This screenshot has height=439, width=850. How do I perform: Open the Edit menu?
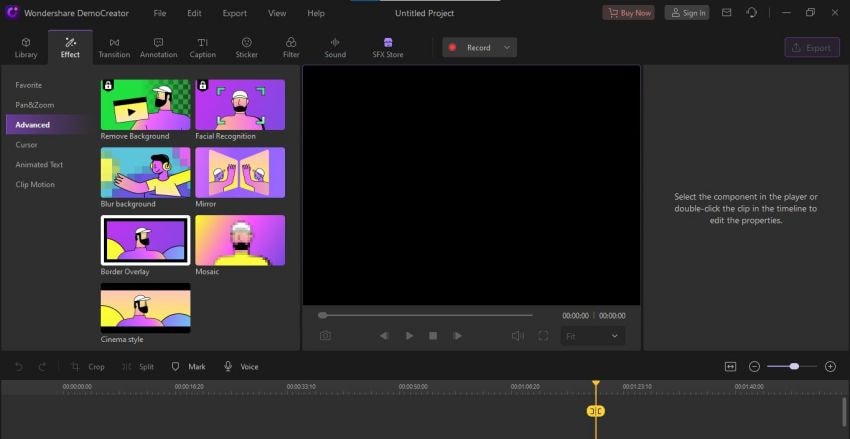click(x=194, y=13)
